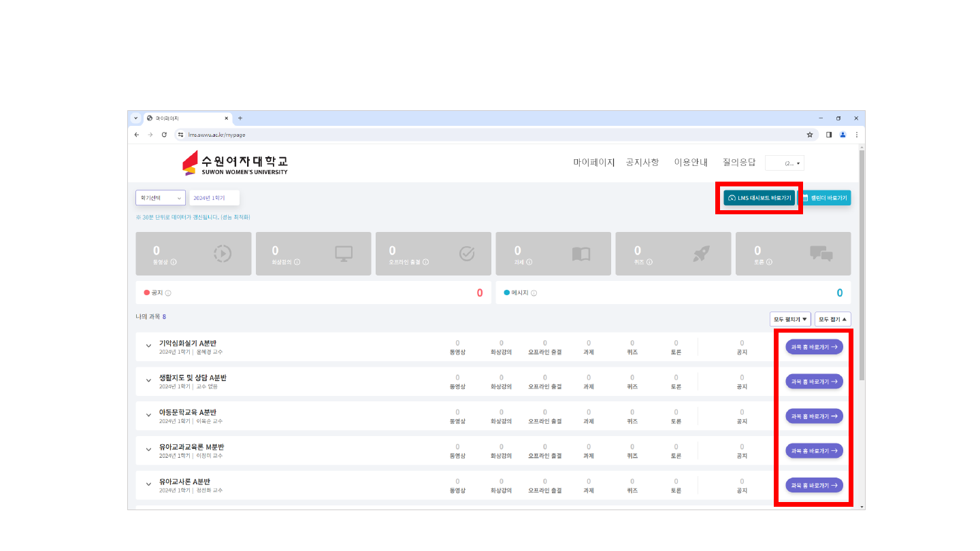Click the info icon next to 공지

pos(168,293)
